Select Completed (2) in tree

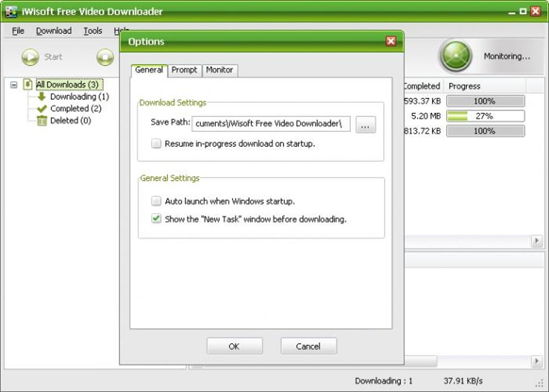tap(76, 109)
